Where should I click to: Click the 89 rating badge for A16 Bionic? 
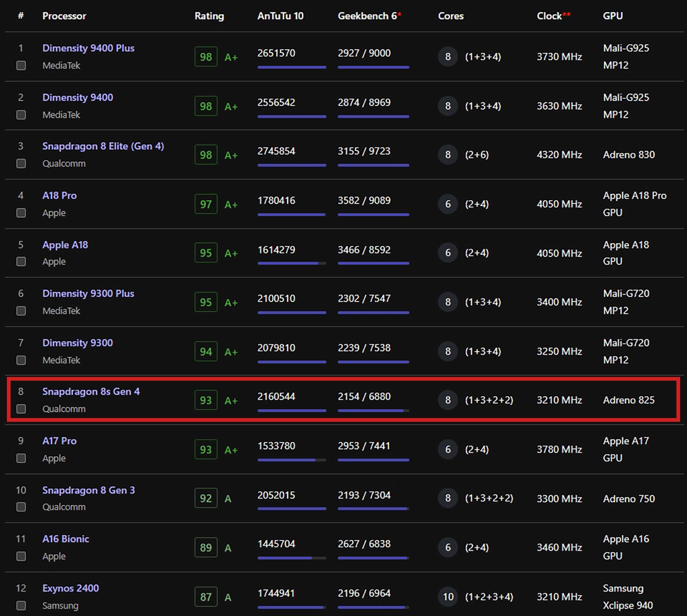click(x=206, y=548)
